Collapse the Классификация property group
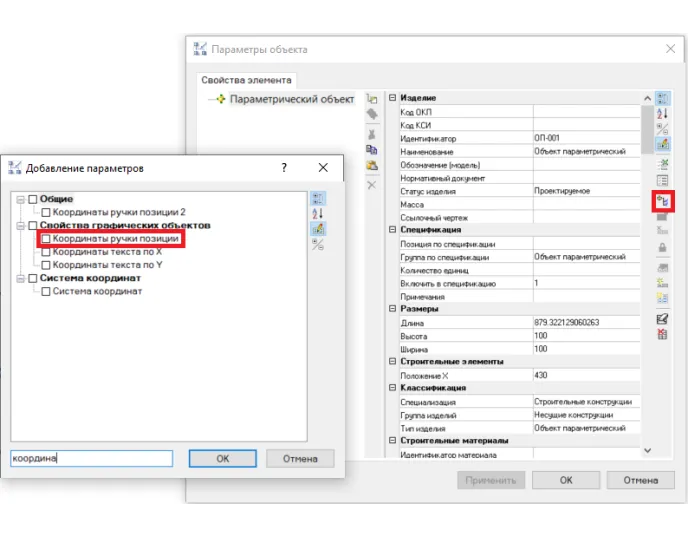Image resolution: width=688 pixels, height=537 pixels. pyautogui.click(x=393, y=387)
